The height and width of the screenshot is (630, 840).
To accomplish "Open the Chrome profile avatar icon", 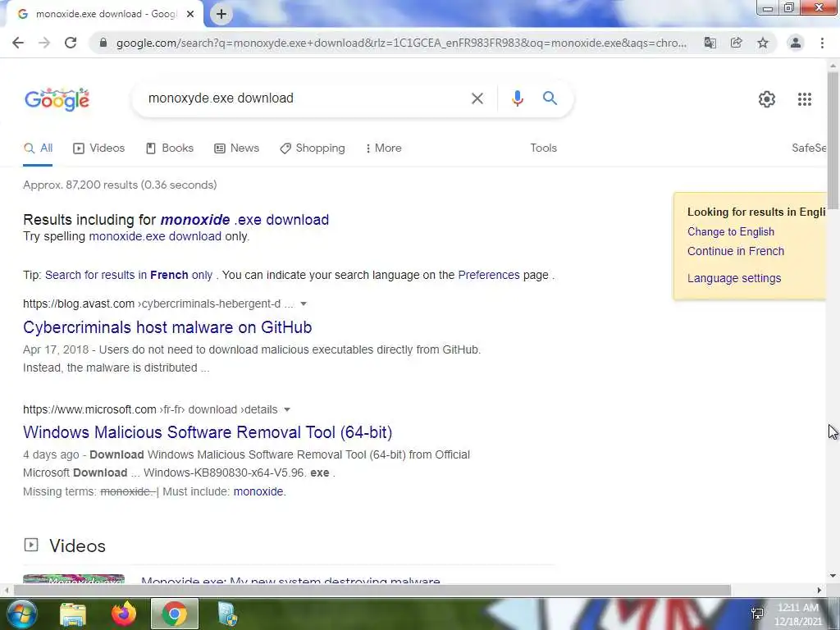I will click(x=796, y=43).
